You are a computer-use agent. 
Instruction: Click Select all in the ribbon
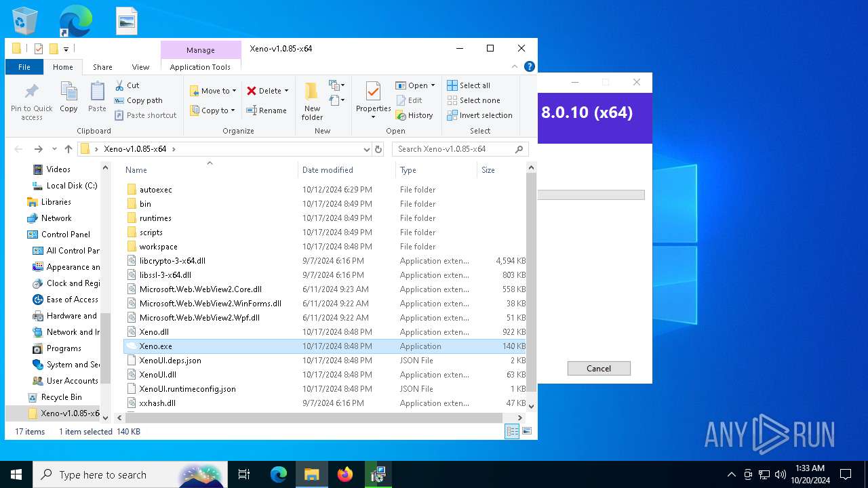[x=469, y=85]
